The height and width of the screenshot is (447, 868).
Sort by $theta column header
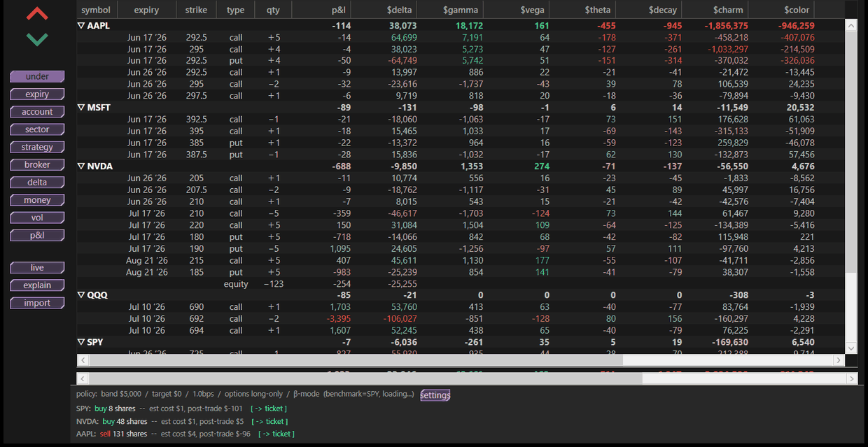[x=583, y=10]
